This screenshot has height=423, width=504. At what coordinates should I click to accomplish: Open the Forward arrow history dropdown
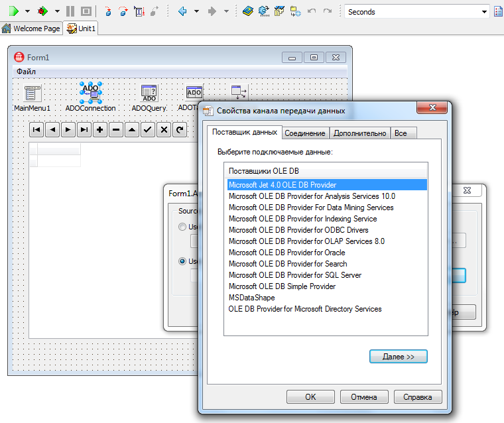[226, 11]
